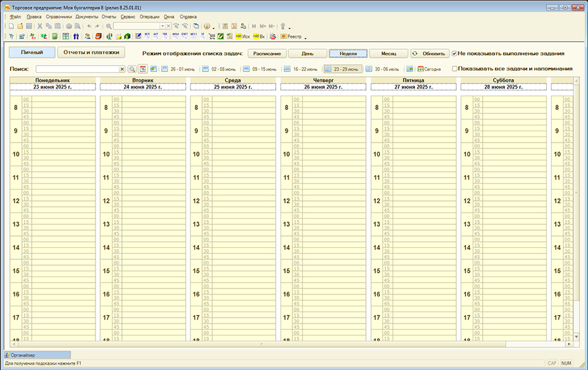Enable 'Показывать все задачи и напоминания' checkbox
This screenshot has height=370, width=588.
tap(454, 68)
